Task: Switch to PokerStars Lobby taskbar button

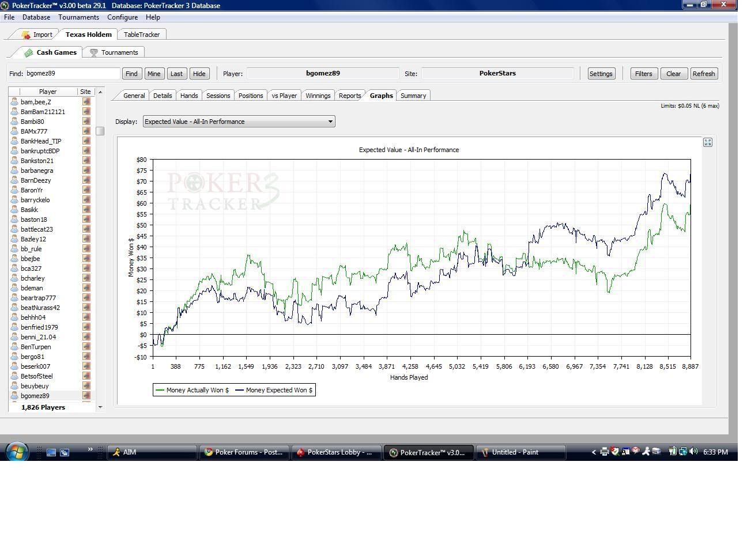Action: tap(337, 452)
